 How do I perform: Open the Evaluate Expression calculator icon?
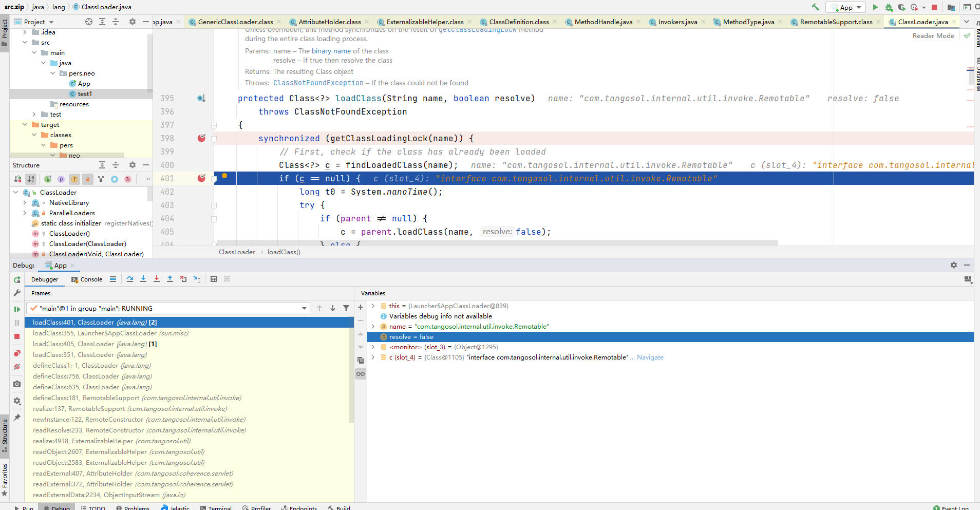(214, 279)
